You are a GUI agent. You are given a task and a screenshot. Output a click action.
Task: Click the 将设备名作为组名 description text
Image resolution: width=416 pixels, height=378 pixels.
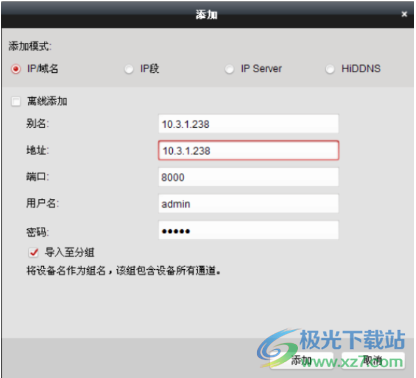click(x=123, y=271)
